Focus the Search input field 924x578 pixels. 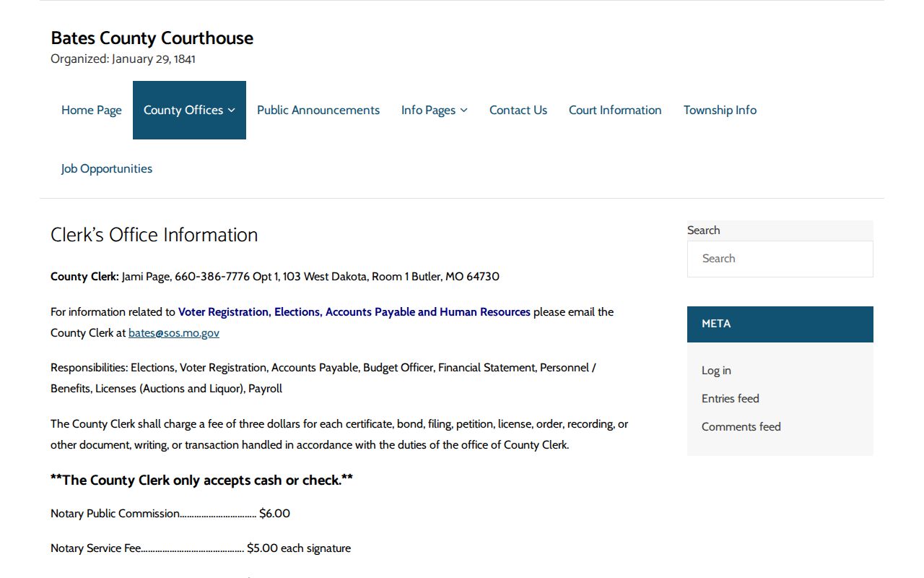click(x=780, y=259)
